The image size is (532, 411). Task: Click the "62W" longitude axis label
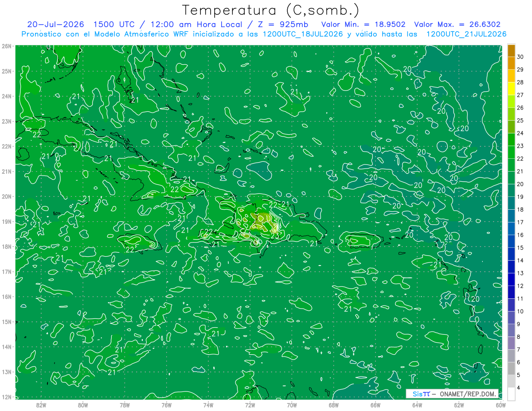[x=459, y=405]
